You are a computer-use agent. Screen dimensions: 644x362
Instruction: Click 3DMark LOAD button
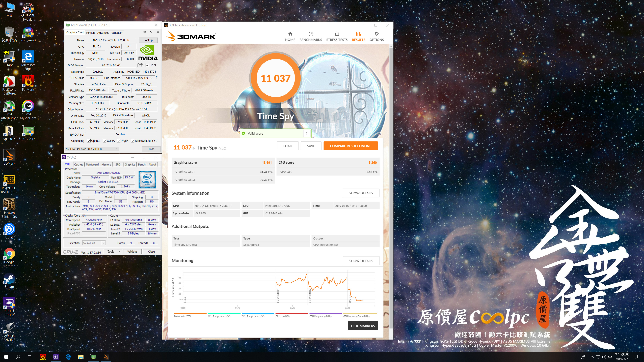coord(287,146)
